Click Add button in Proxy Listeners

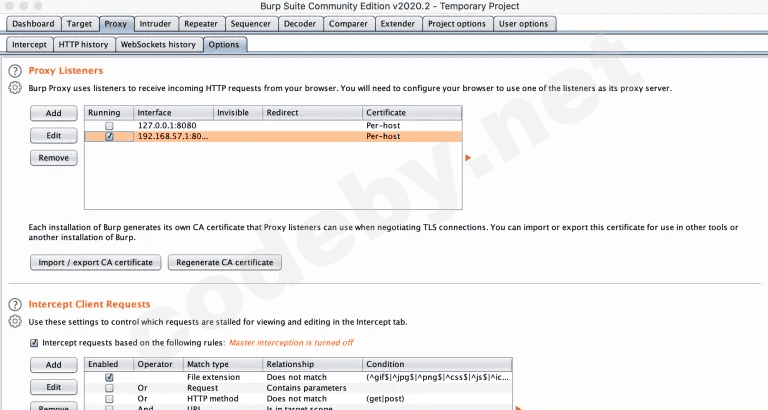pyautogui.click(x=53, y=113)
